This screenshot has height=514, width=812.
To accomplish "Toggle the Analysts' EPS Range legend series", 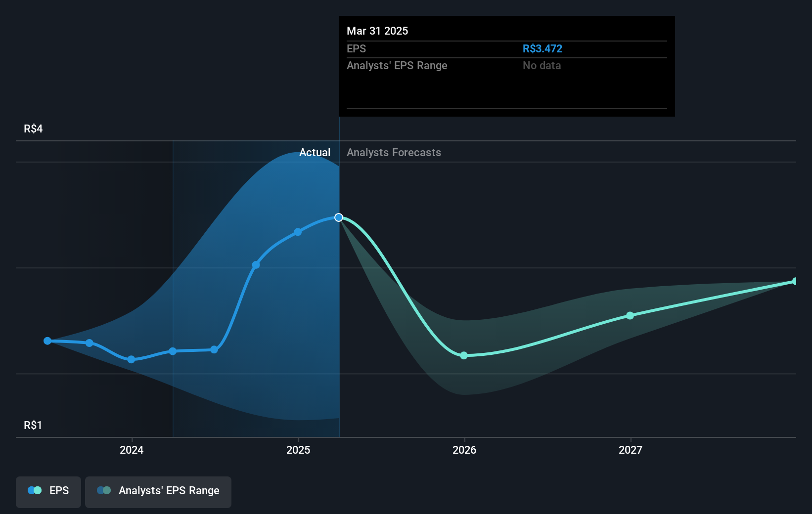I will pos(158,492).
